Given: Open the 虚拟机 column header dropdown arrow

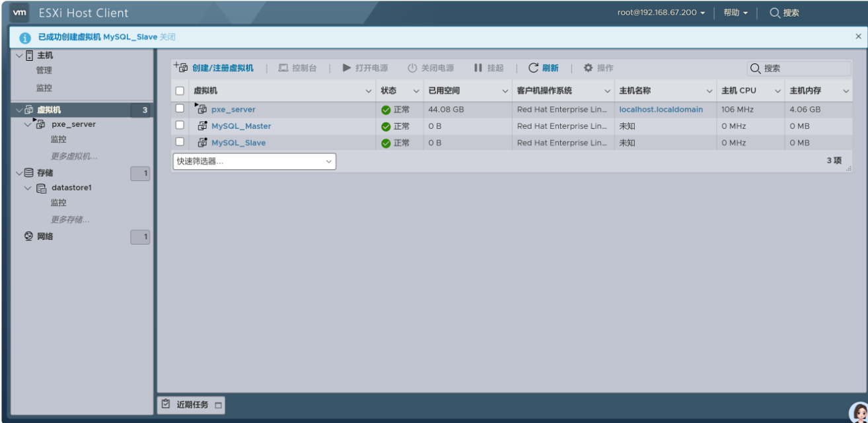Looking at the screenshot, I should (369, 91).
